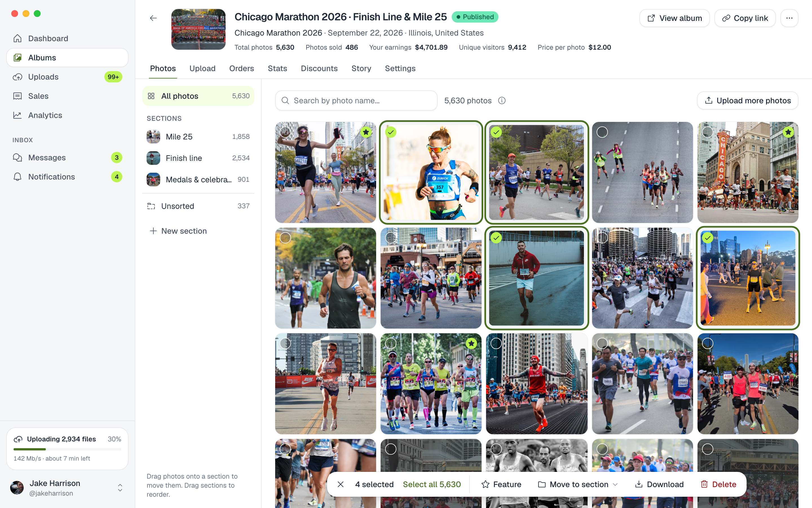Switch to the Discounts tab

(319, 69)
